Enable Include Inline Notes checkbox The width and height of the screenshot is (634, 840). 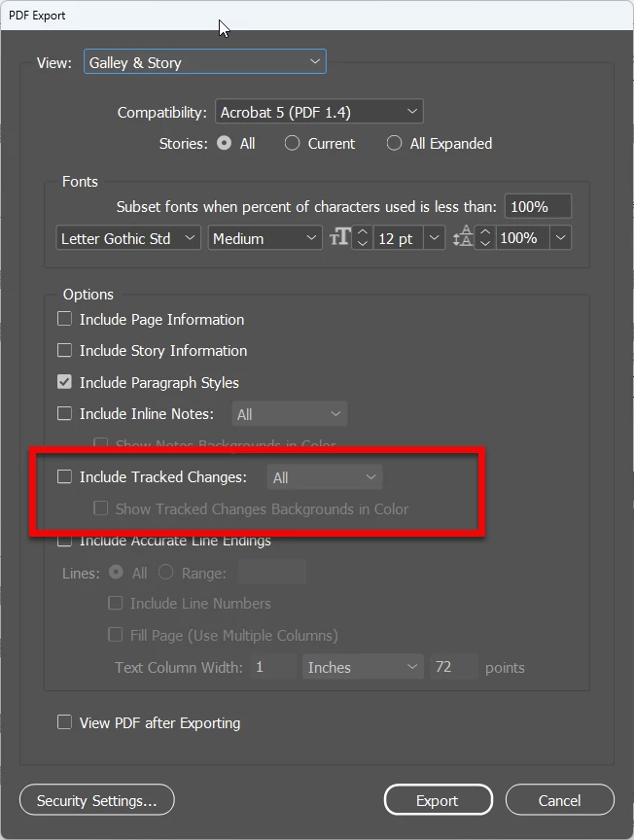coord(64,413)
